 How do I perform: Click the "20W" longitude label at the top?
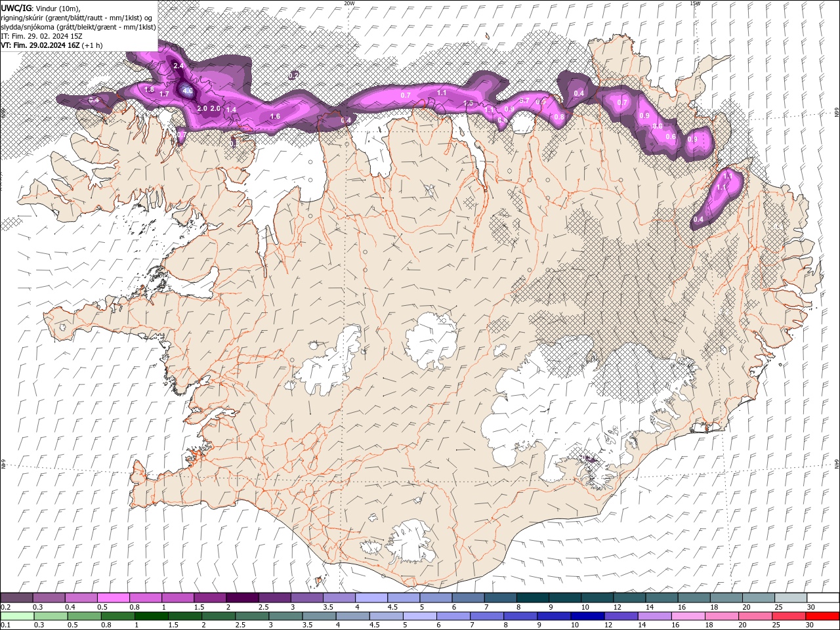pyautogui.click(x=349, y=3)
